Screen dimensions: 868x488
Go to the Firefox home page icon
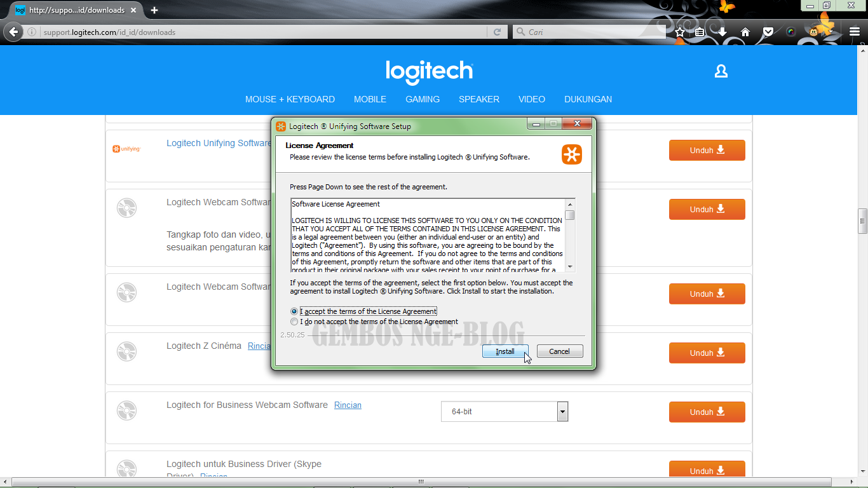(x=745, y=32)
